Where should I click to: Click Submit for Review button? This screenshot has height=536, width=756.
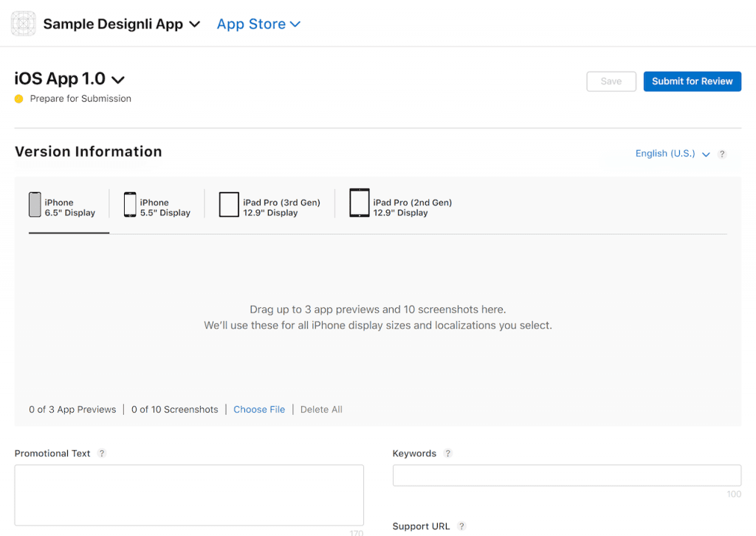pyautogui.click(x=692, y=81)
